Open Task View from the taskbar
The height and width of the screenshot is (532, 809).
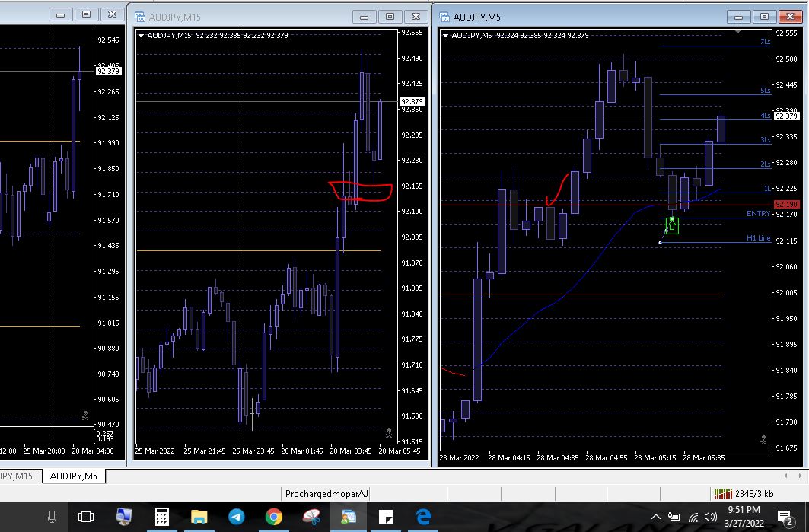(x=86, y=517)
